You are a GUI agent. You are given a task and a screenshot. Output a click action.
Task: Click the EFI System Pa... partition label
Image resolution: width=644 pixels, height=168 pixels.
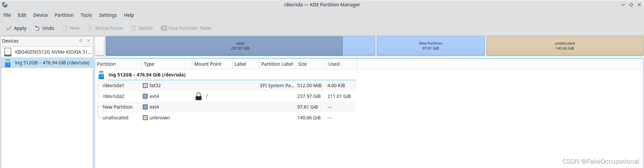277,86
